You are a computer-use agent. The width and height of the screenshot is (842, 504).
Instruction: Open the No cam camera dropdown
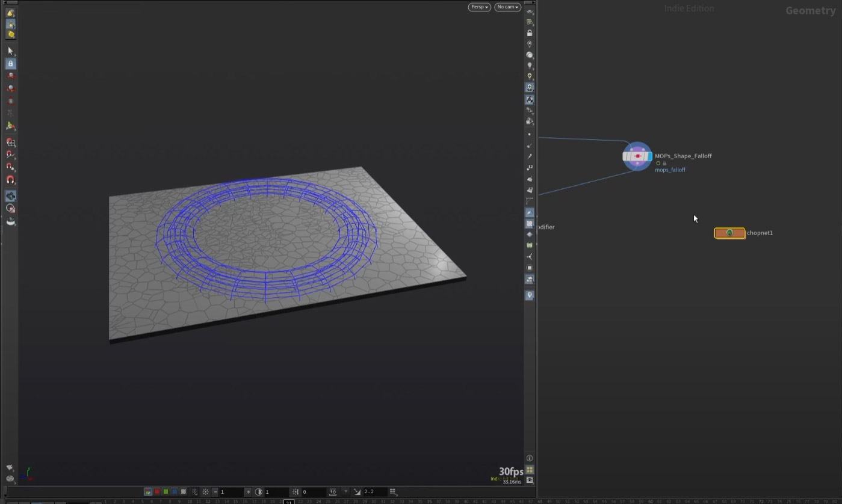coord(507,7)
